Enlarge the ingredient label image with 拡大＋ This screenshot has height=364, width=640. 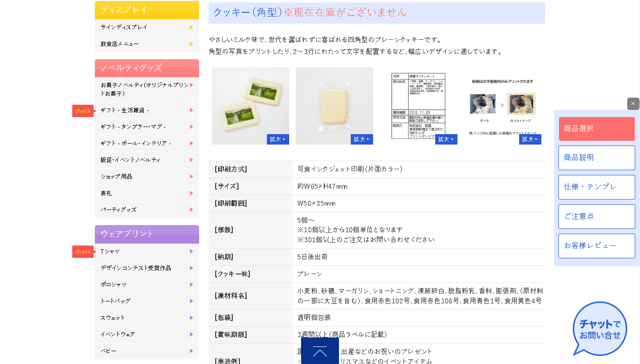(446, 139)
